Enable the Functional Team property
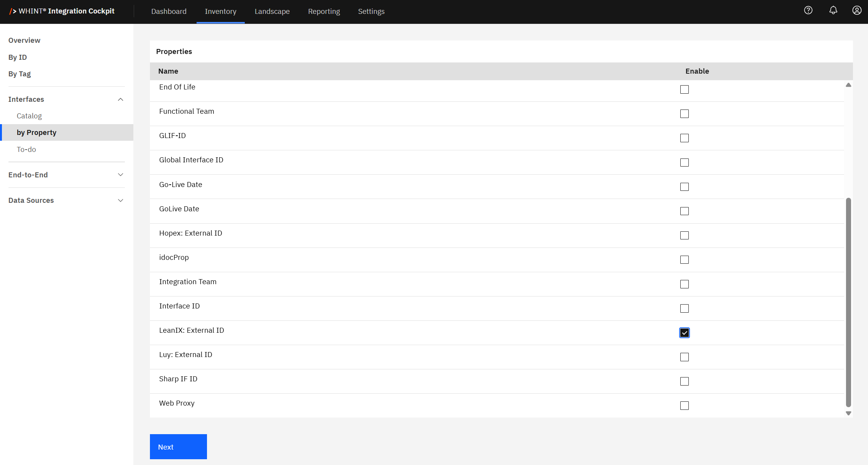 [x=685, y=114]
